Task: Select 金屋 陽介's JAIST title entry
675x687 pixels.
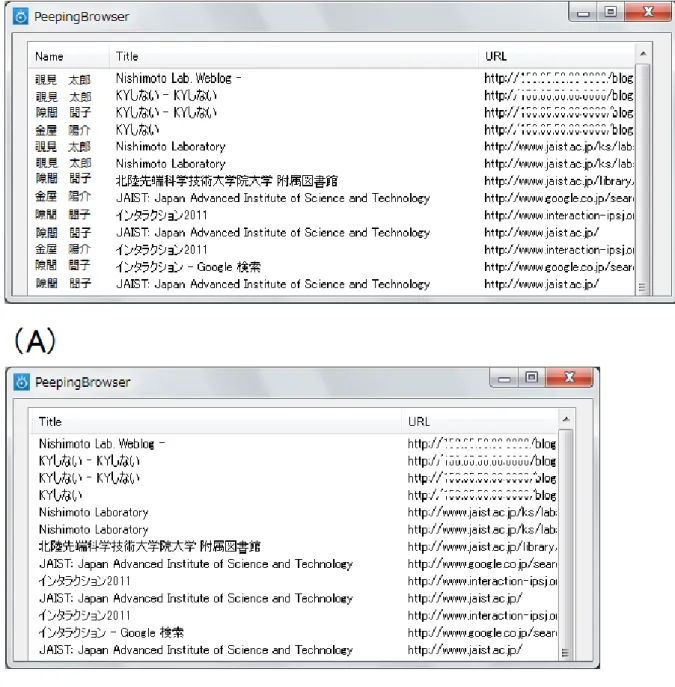Action: coord(272,198)
